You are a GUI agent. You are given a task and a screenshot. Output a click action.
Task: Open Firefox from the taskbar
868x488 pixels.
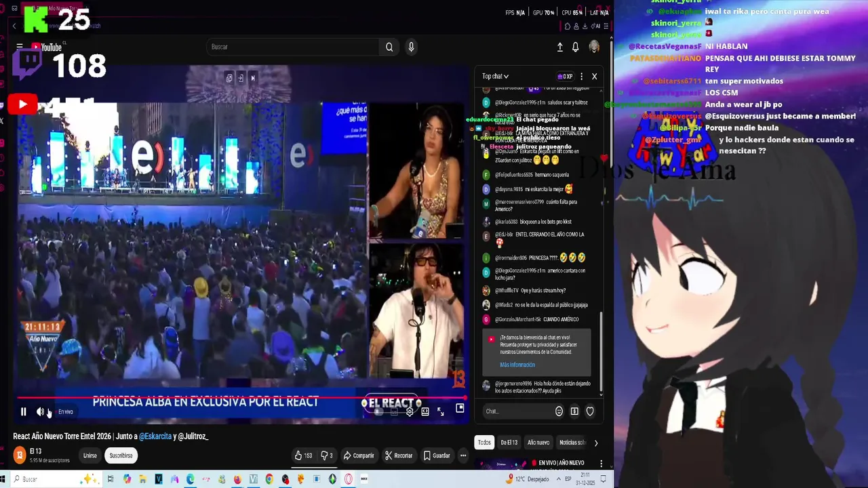point(237,479)
